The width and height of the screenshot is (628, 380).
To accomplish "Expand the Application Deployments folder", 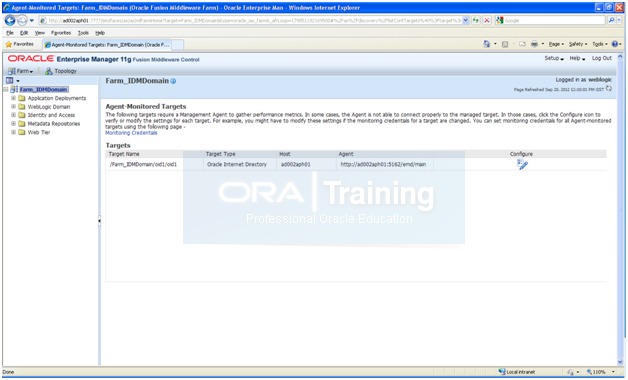I will (13, 98).
